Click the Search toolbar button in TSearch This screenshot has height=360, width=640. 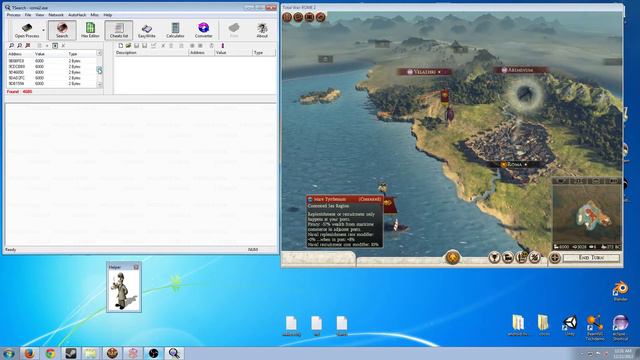(x=62, y=30)
